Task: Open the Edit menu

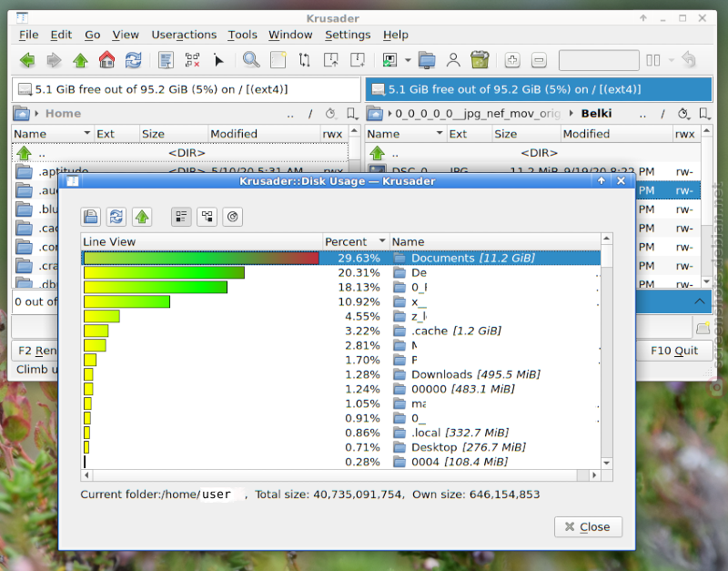Action: [61, 35]
